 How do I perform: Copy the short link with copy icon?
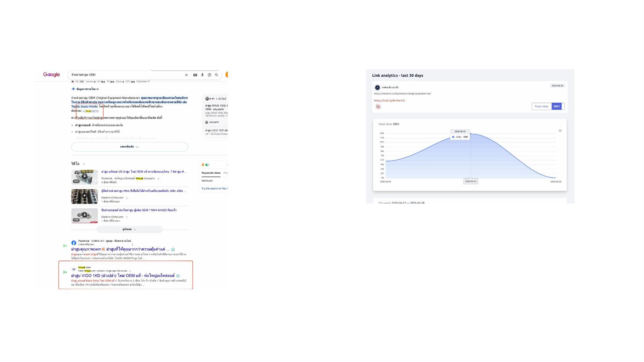[378, 107]
